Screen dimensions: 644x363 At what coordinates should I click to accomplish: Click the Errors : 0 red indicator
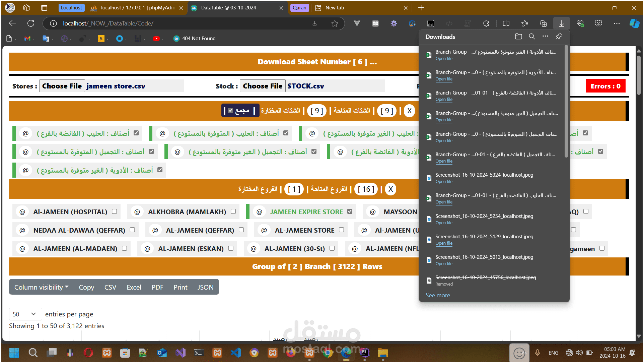tap(605, 86)
